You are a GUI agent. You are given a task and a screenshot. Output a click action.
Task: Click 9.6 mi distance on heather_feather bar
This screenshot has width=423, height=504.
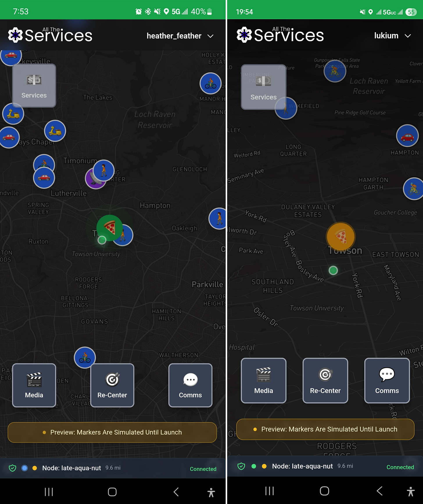click(x=113, y=468)
